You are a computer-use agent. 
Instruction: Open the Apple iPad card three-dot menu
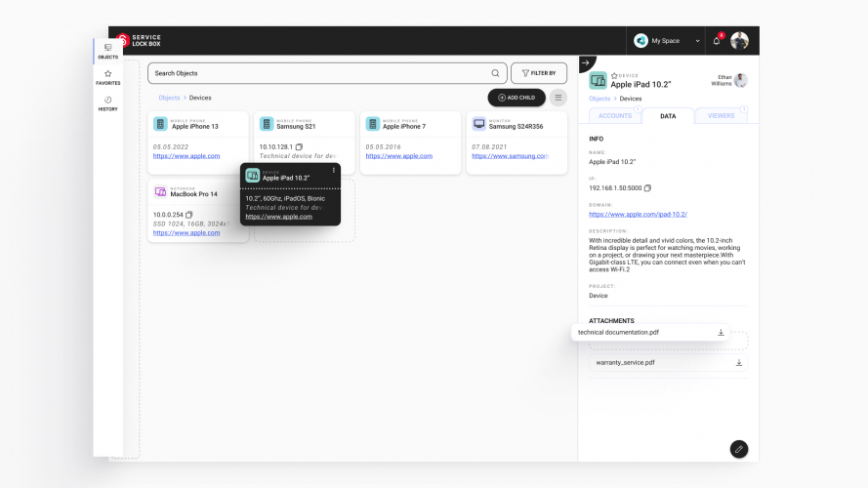click(x=333, y=171)
